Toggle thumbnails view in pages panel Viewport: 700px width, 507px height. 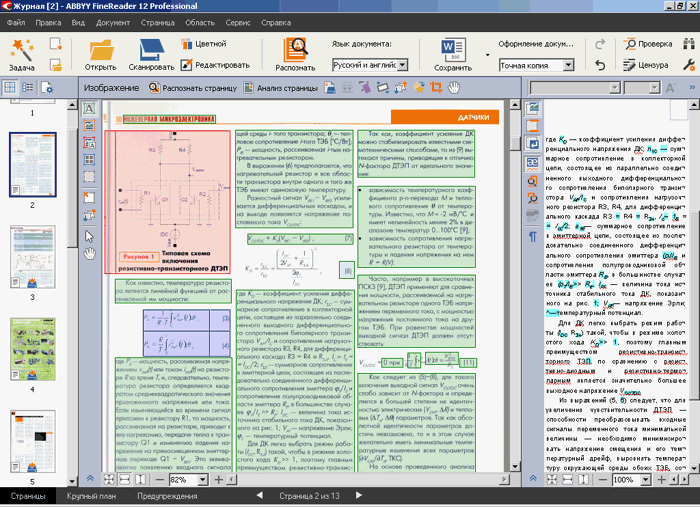click(10, 88)
